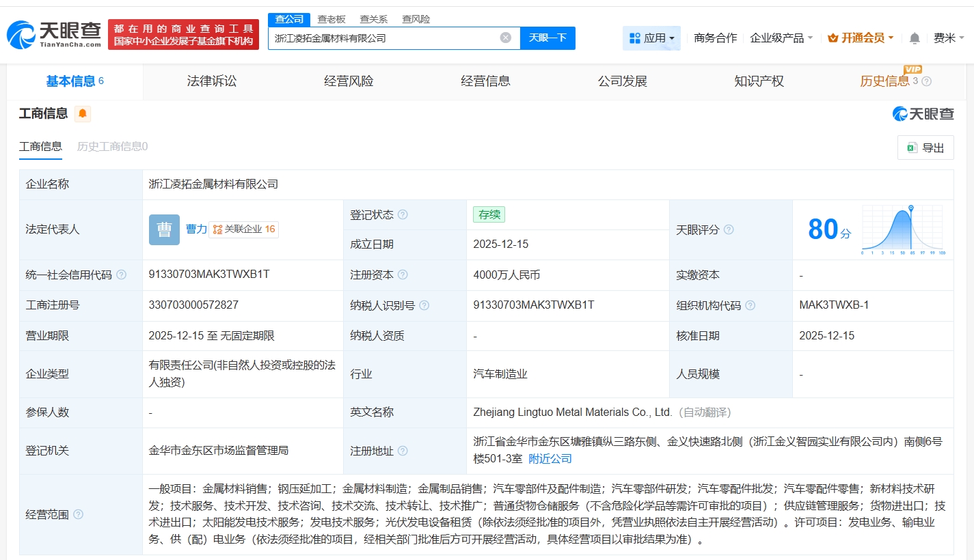Image resolution: width=974 pixels, height=560 pixels.
Task: Open the 知识产权 tab
Action: point(759,81)
